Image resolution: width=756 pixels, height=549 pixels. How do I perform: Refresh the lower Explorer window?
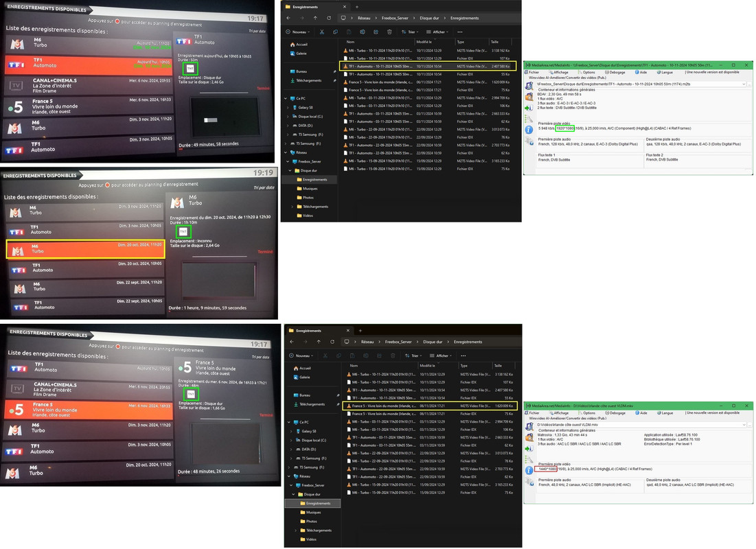click(332, 342)
